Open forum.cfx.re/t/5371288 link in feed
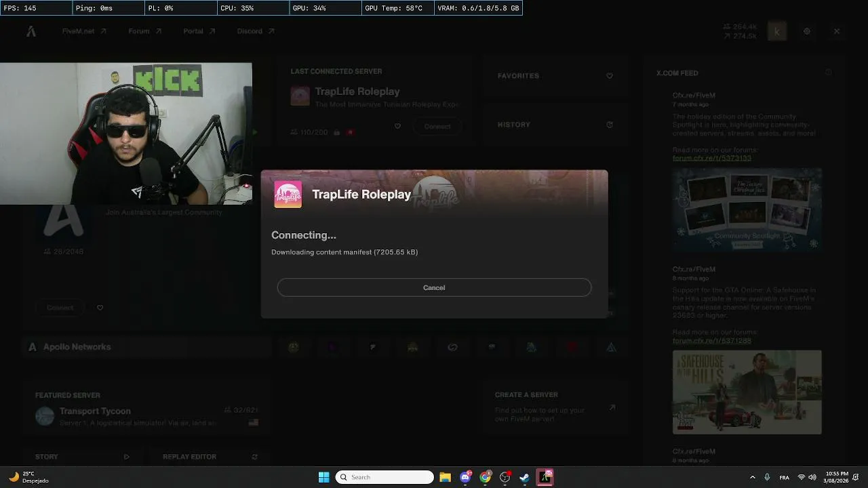868x488 pixels. pos(712,341)
